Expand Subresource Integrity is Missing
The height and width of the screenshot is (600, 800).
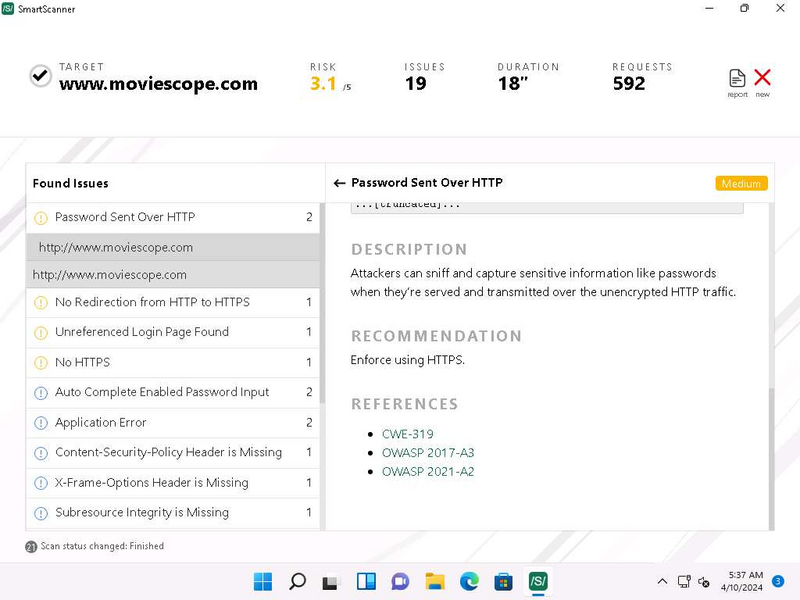click(172, 513)
